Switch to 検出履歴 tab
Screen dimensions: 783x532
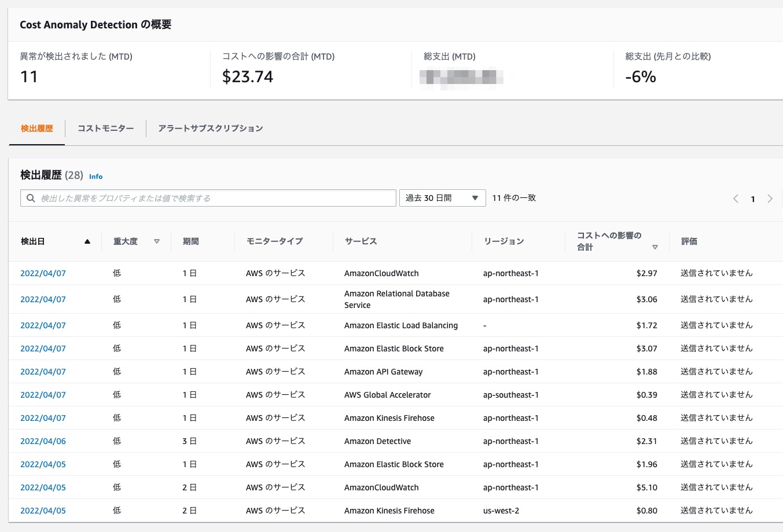tap(36, 129)
